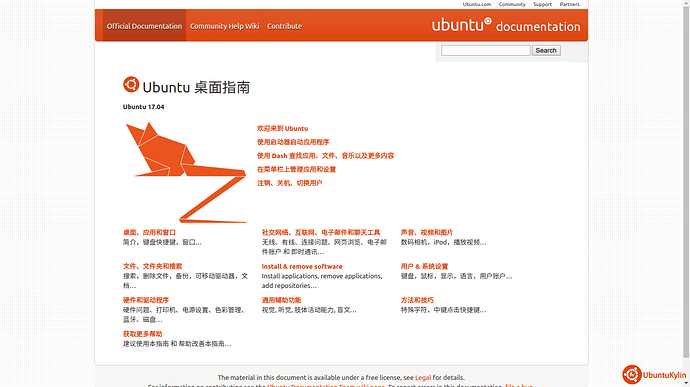690x387 pixels.
Task: Open the Contribute tab
Action: (284, 26)
